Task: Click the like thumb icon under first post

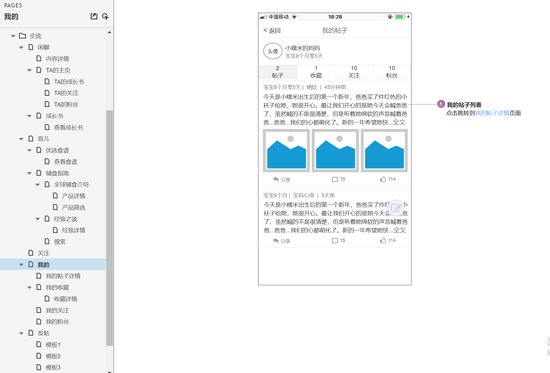Action: [383, 179]
